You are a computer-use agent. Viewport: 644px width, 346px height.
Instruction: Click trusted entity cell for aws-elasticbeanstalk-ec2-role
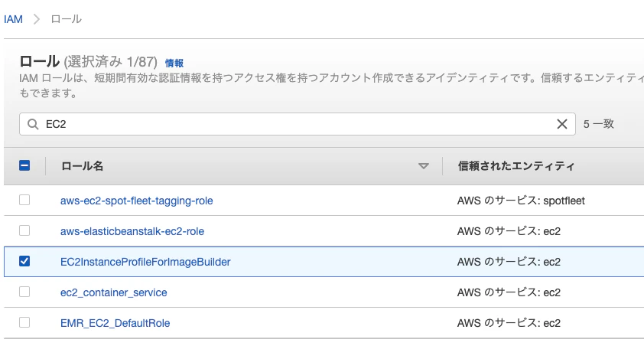point(509,231)
